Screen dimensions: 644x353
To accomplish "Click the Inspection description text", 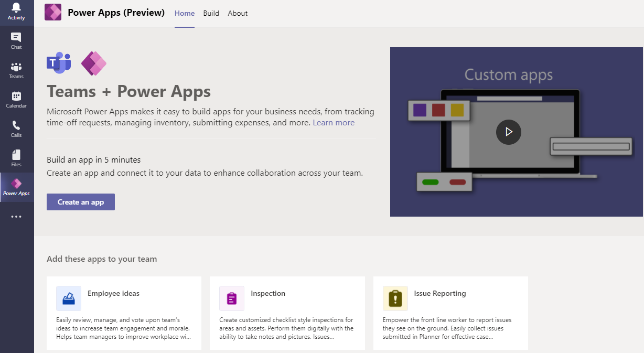I will (x=286, y=328).
